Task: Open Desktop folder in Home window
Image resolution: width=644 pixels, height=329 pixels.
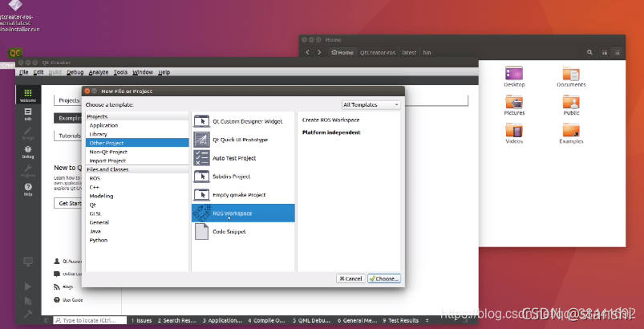Action: 514,77
